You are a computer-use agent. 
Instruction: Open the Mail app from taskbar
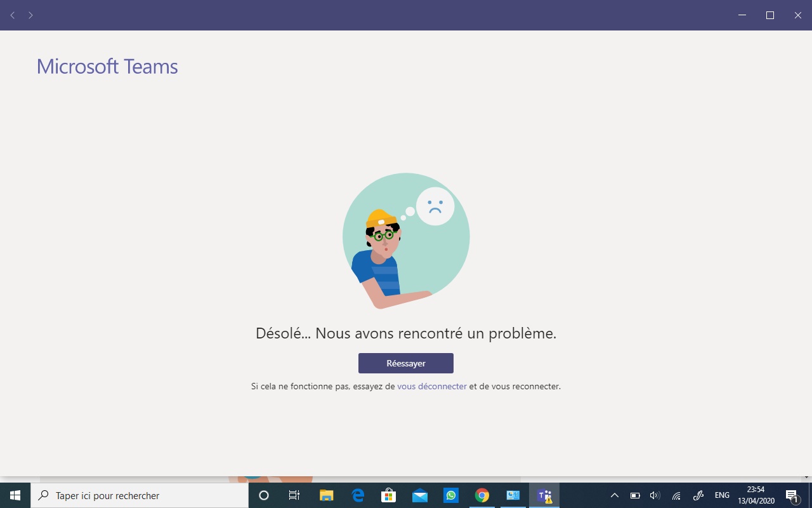click(420, 495)
